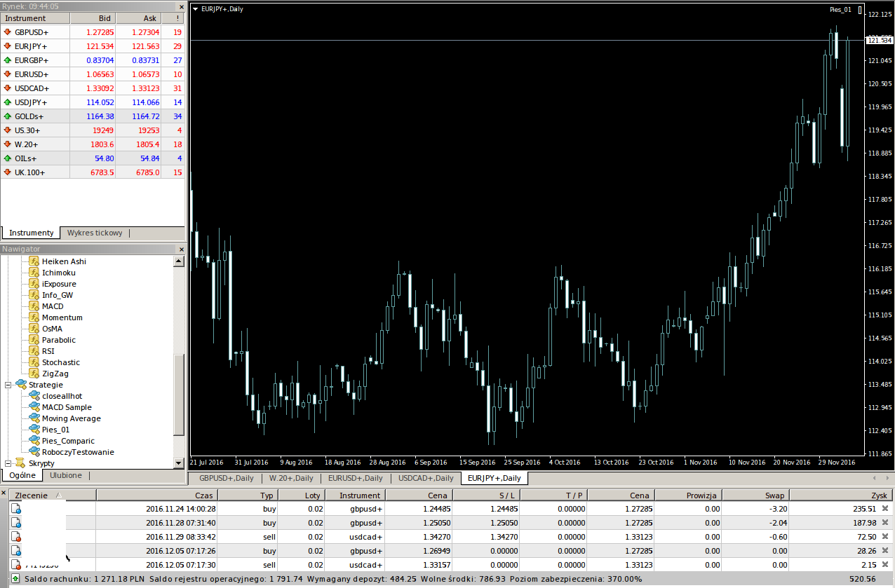Viewport: 895px width, 588px height.
Task: Select RoboczyTestowanie in the Navigator tree
Action: pyautogui.click(x=78, y=452)
